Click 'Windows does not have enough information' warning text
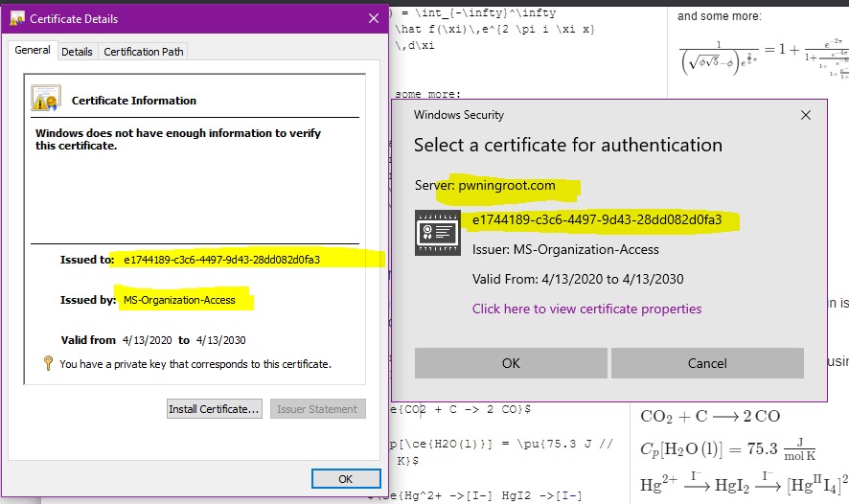This screenshot has height=504, width=849. (178, 139)
